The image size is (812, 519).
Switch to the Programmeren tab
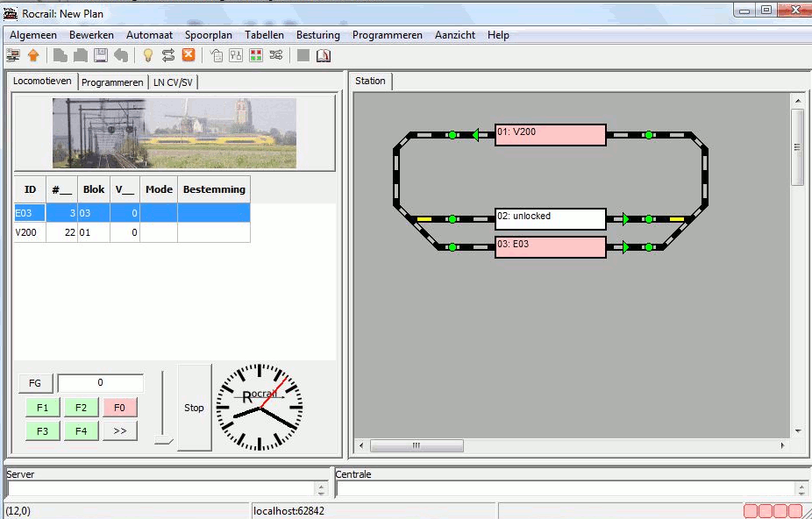(x=112, y=82)
